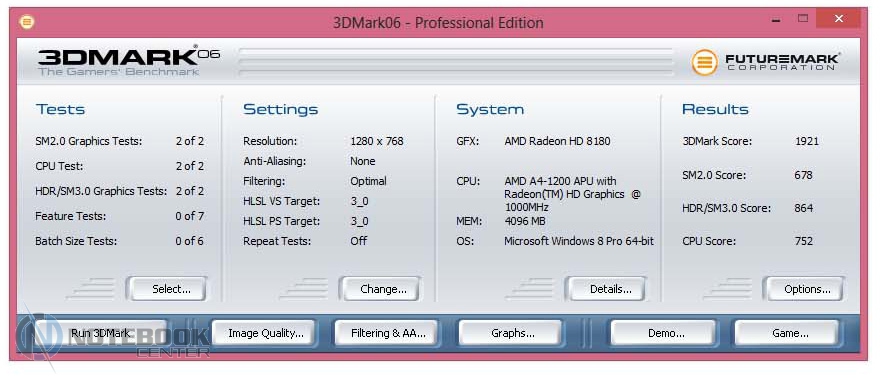Click the CPU Test label
The image size is (882, 384).
point(60,166)
